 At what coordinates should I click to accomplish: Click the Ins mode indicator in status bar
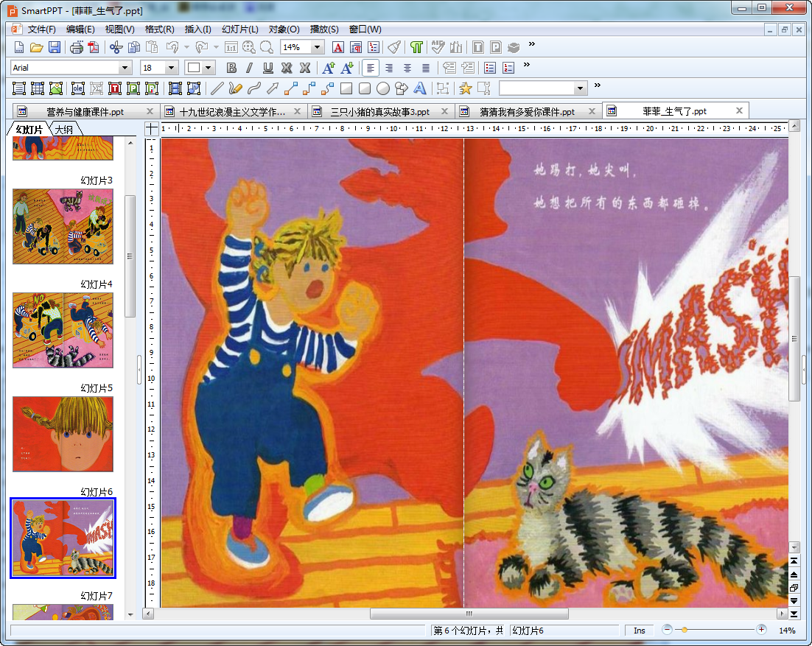(640, 631)
